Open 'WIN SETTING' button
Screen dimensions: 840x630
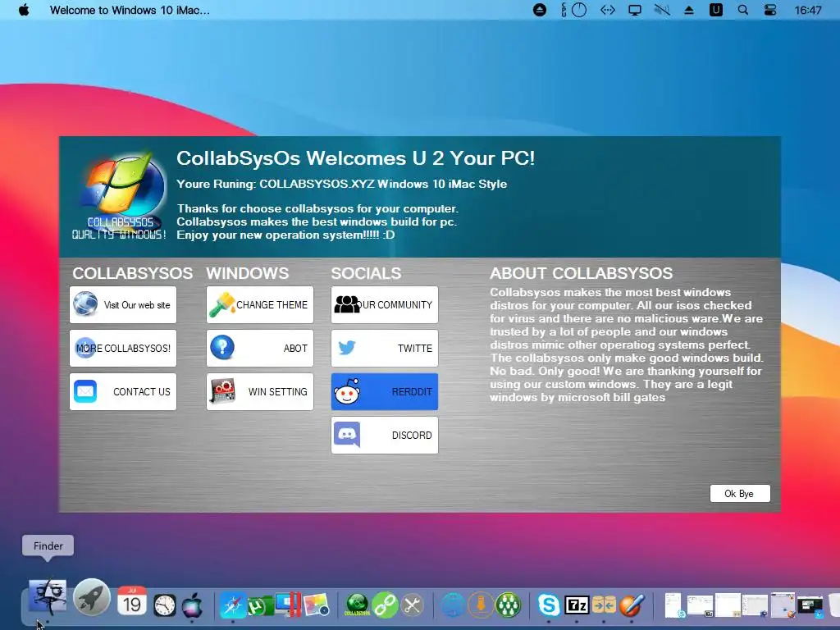260,391
